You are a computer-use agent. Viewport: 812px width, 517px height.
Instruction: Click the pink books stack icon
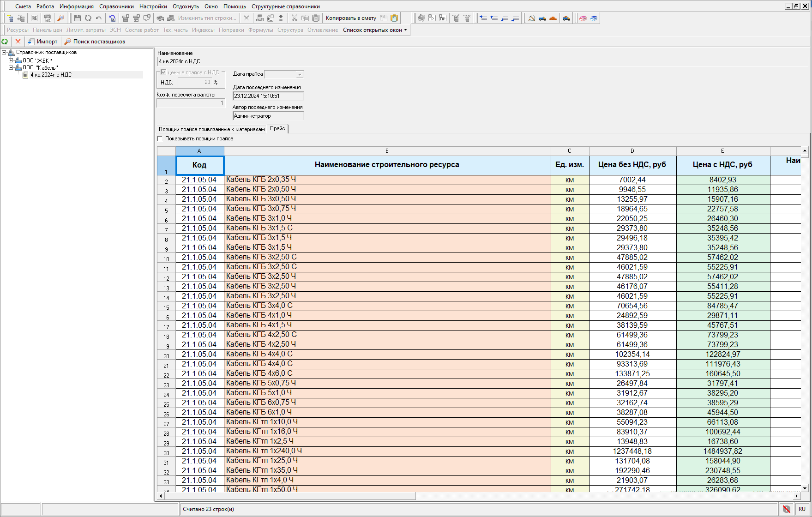pyautogui.click(x=583, y=18)
